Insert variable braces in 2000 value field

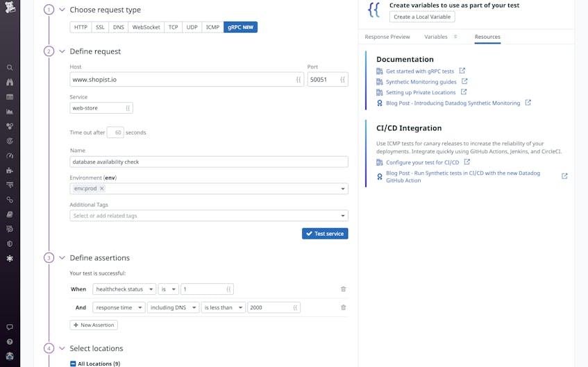coord(295,307)
